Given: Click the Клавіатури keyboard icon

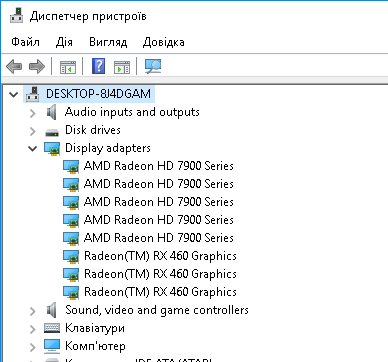Looking at the screenshot, I should tap(52, 328).
